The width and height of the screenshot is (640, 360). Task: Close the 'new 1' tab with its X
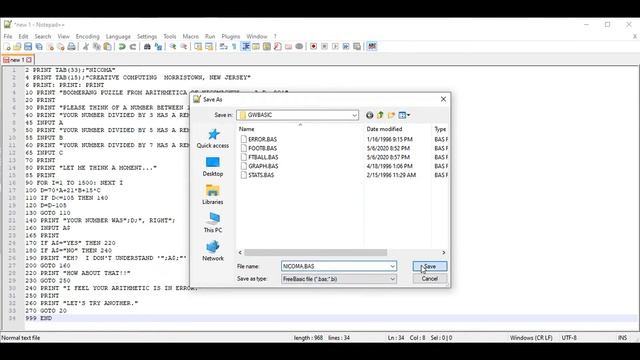point(29,60)
